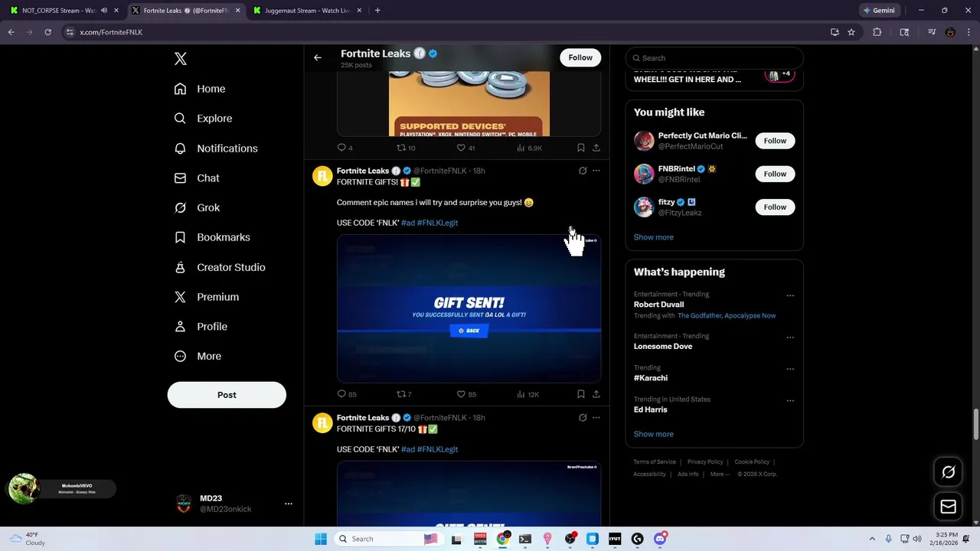The width and height of the screenshot is (980, 551).
Task: Share the FORTNITE GIFTS post with 85 likes
Action: coord(596,394)
